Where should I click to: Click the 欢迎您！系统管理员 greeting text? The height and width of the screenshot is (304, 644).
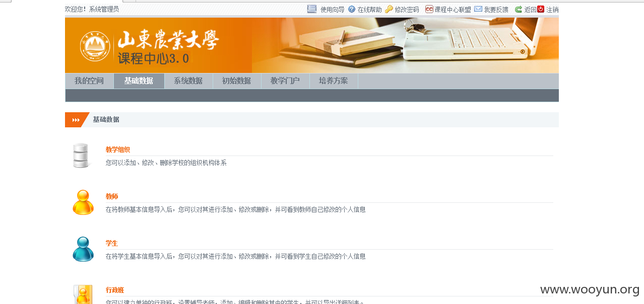click(92, 9)
